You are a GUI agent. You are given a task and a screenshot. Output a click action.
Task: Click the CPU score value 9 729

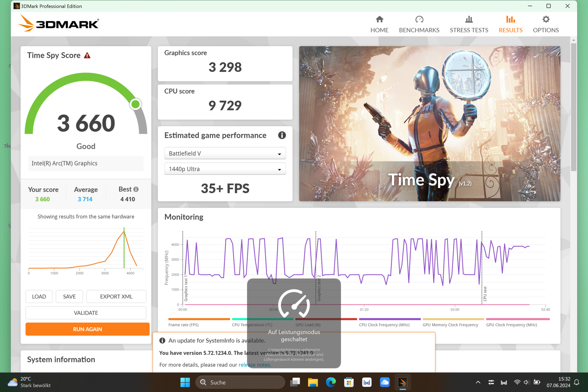[225, 106]
